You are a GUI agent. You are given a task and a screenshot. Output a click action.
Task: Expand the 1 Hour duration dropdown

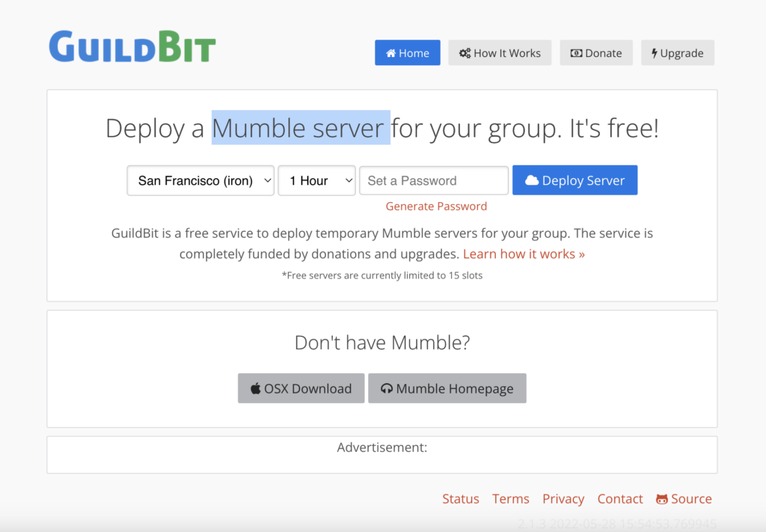pyautogui.click(x=316, y=180)
